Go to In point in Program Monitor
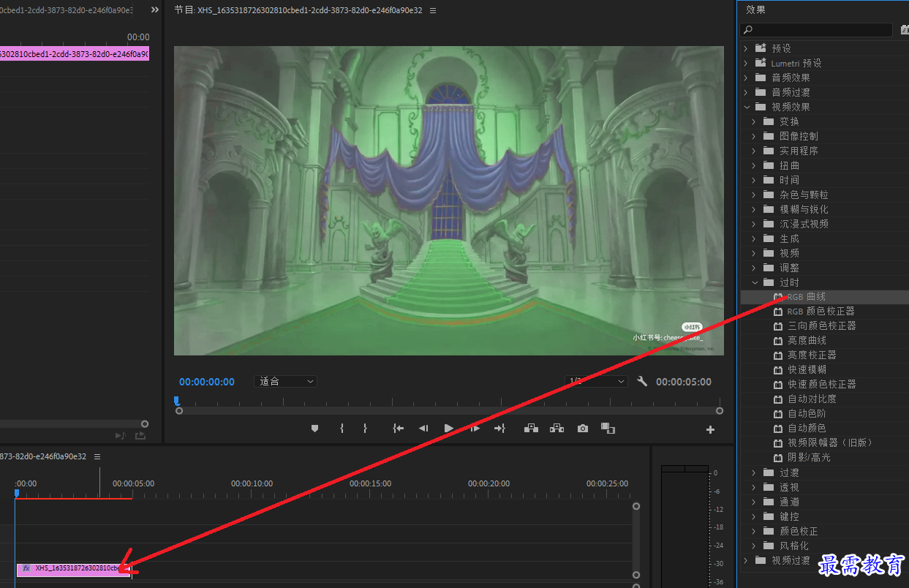909x588 pixels. 398,429
